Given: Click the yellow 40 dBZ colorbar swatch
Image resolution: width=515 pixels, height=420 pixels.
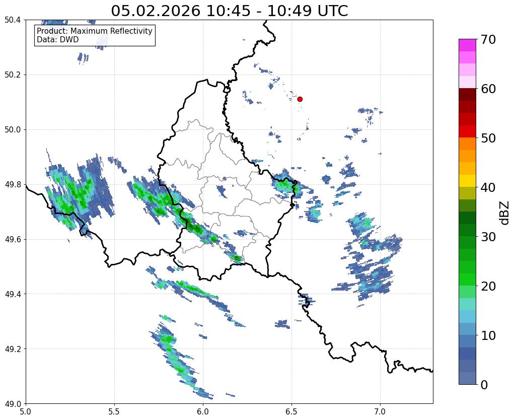Looking at the screenshot, I should point(467,181).
